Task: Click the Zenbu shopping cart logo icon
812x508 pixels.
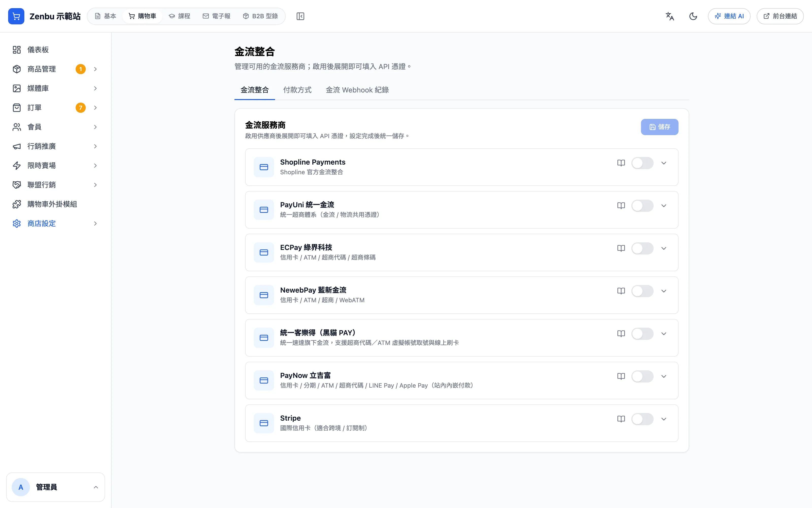Action: click(16, 16)
